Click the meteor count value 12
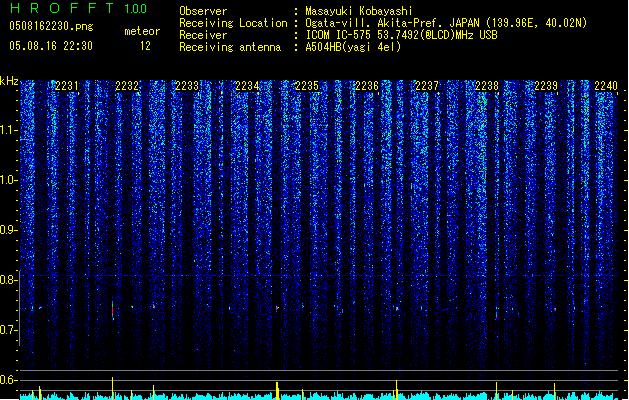 pyautogui.click(x=145, y=46)
